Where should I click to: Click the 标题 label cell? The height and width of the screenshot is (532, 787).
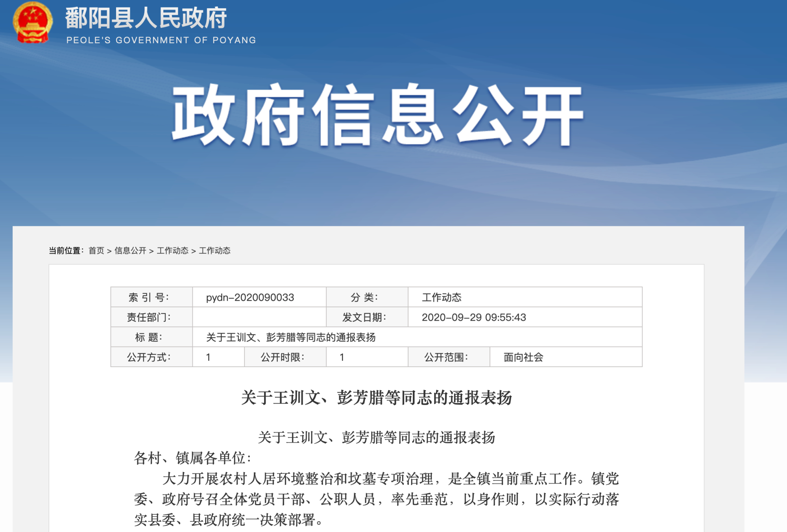[151, 337]
